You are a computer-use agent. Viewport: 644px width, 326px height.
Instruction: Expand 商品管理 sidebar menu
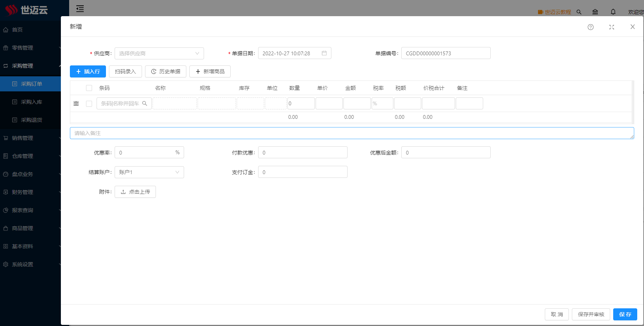tap(30, 228)
